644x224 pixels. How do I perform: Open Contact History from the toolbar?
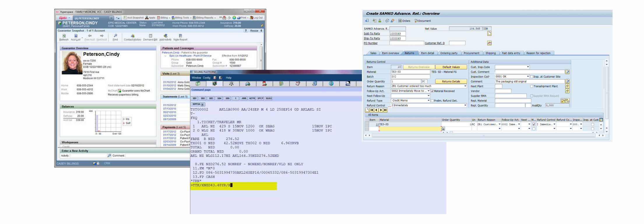133,36
